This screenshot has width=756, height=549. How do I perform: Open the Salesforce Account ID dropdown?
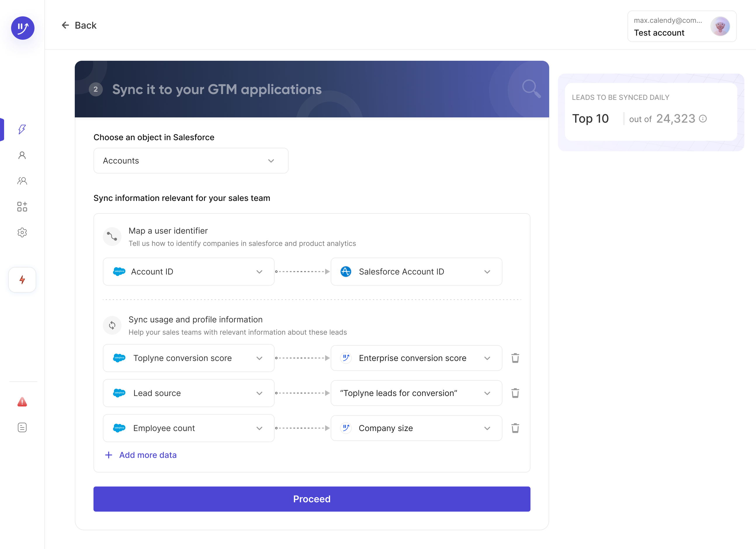click(x=416, y=272)
